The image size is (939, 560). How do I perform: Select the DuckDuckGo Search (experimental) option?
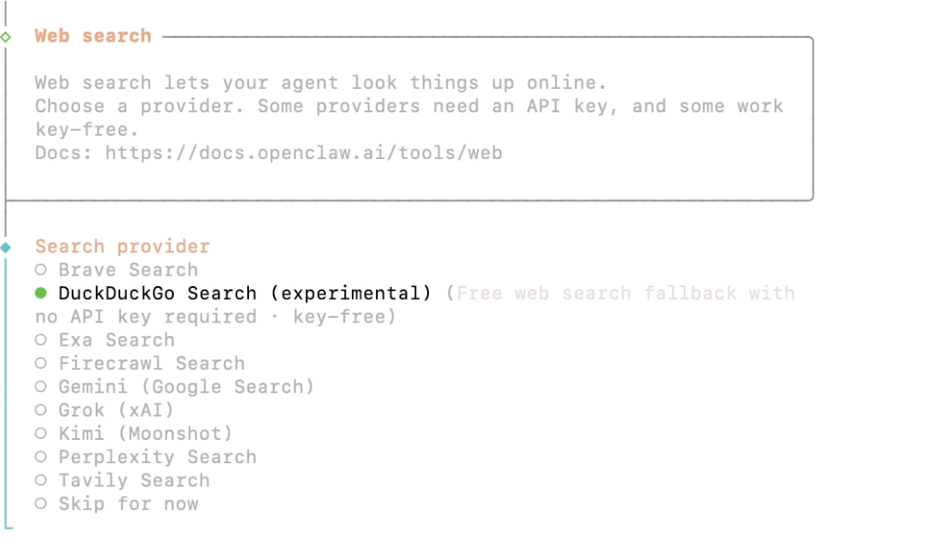tap(245, 293)
